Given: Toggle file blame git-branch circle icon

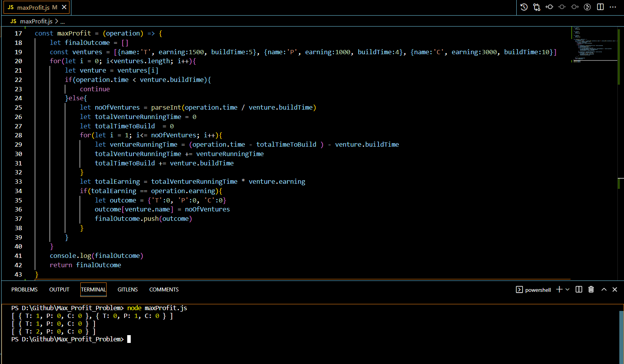Looking at the screenshot, I should (587, 7).
